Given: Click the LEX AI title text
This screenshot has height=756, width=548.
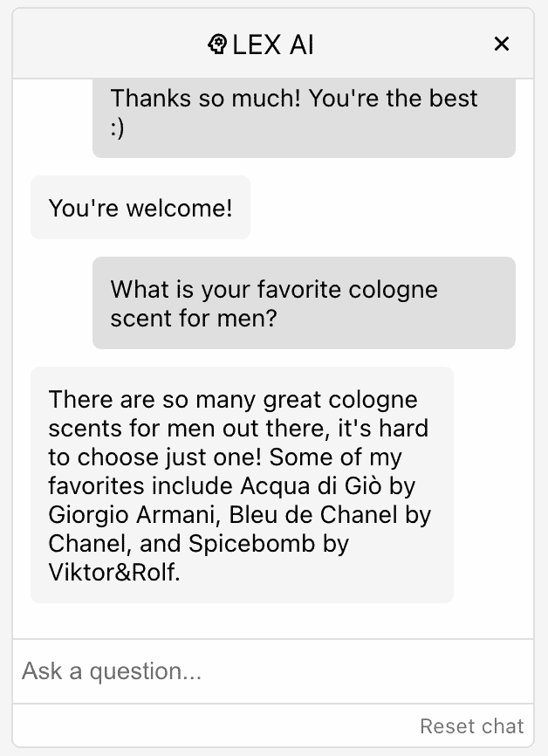Looking at the screenshot, I should [x=273, y=44].
